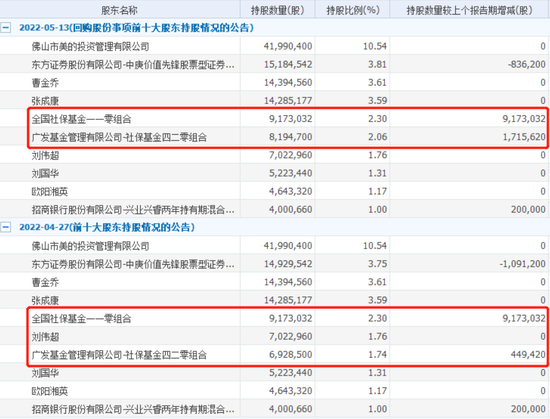Screen dimensions: 550x419
Task: Select 广发基金 社保基金四二零组合 with 8,194,700 shares
Action: tap(119, 137)
